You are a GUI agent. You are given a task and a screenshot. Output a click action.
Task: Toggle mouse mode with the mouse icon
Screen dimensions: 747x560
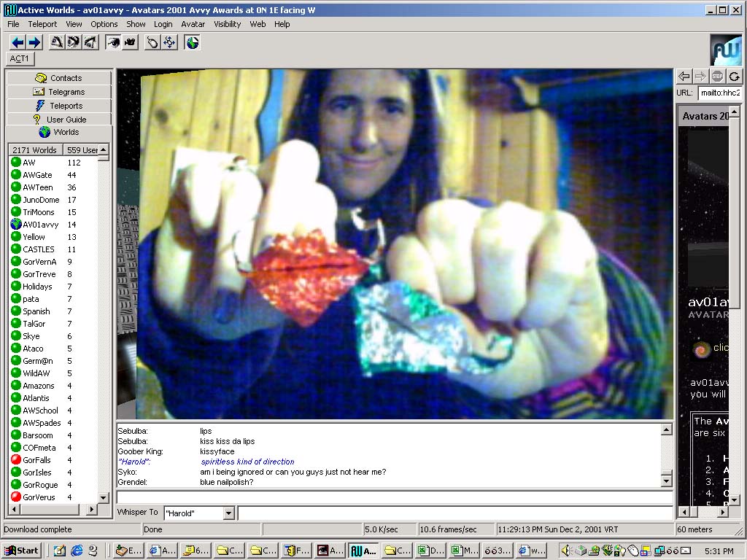(x=152, y=42)
